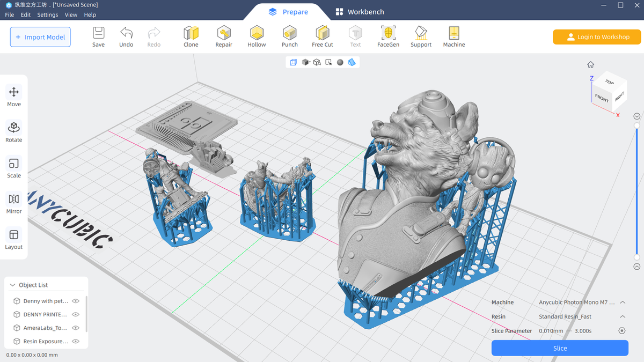Switch to the Prepare tab
Image resolution: width=644 pixels, height=362 pixels.
[288, 12]
